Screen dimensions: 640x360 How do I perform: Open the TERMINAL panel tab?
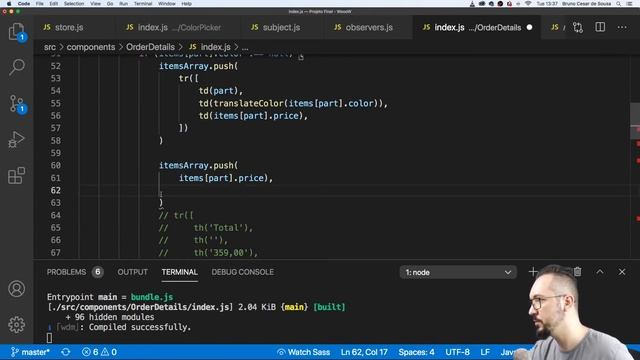[179, 272]
